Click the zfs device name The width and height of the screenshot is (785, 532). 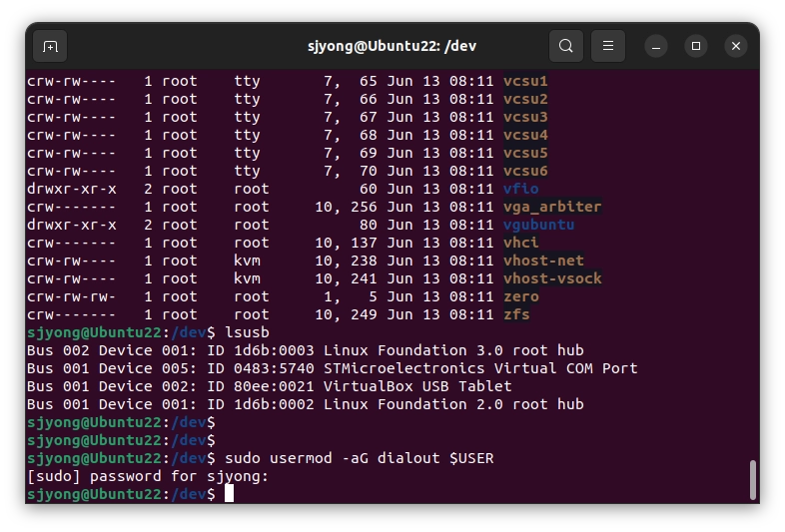coord(516,314)
